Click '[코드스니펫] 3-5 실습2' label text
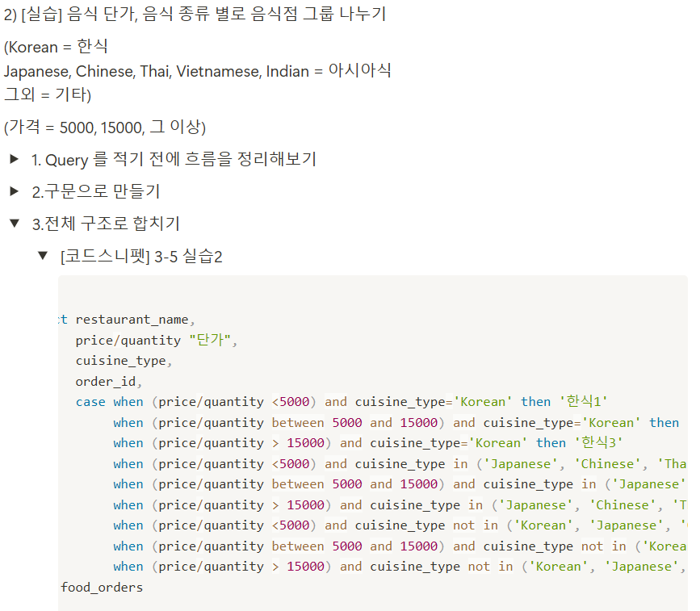 click(x=141, y=257)
